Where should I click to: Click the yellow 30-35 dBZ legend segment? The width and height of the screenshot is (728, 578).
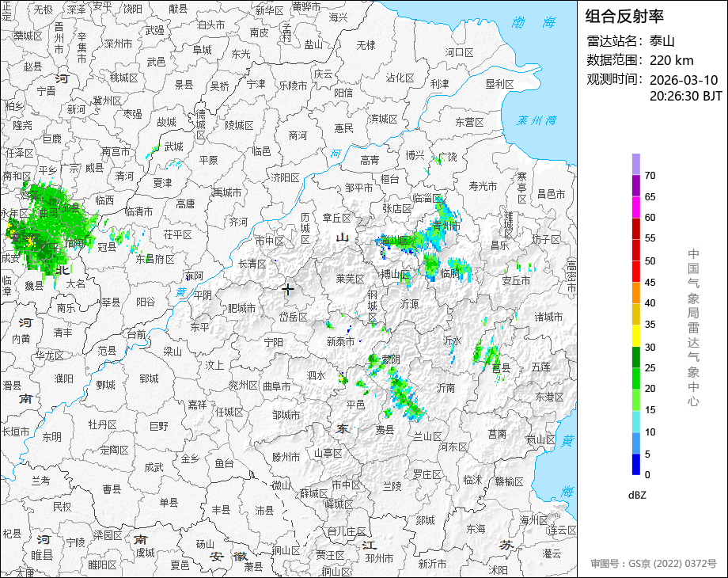tap(636, 336)
